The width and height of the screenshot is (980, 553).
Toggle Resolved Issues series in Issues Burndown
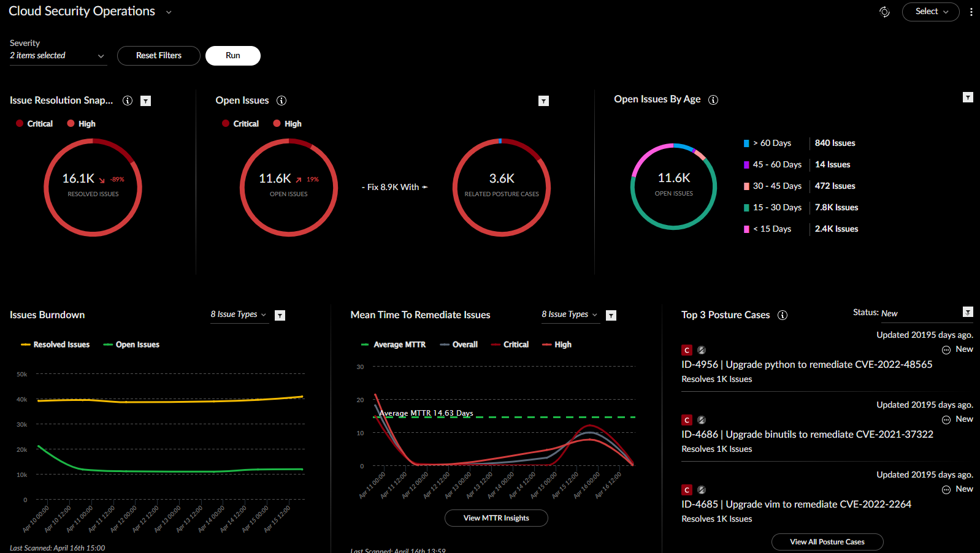click(x=55, y=345)
